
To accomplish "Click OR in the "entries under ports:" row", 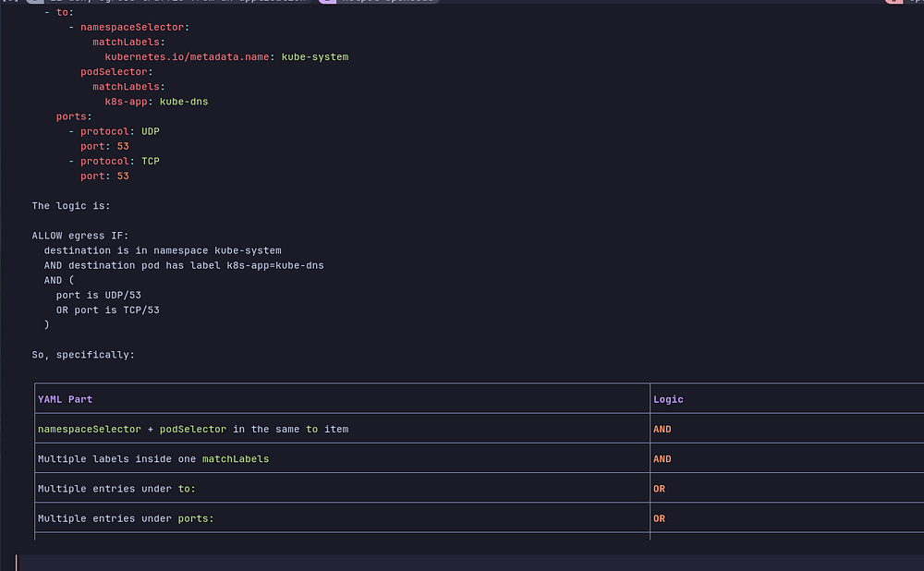I will (x=659, y=518).
